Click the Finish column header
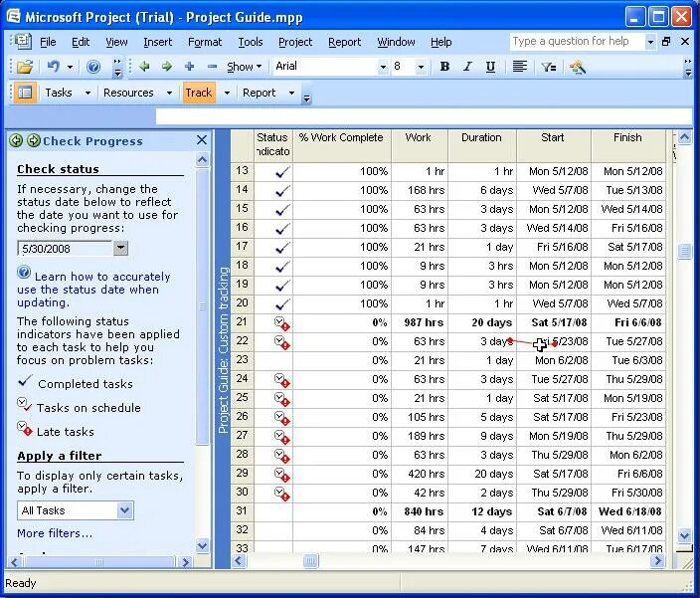Screen dimensions: 700x598 pos(627,145)
